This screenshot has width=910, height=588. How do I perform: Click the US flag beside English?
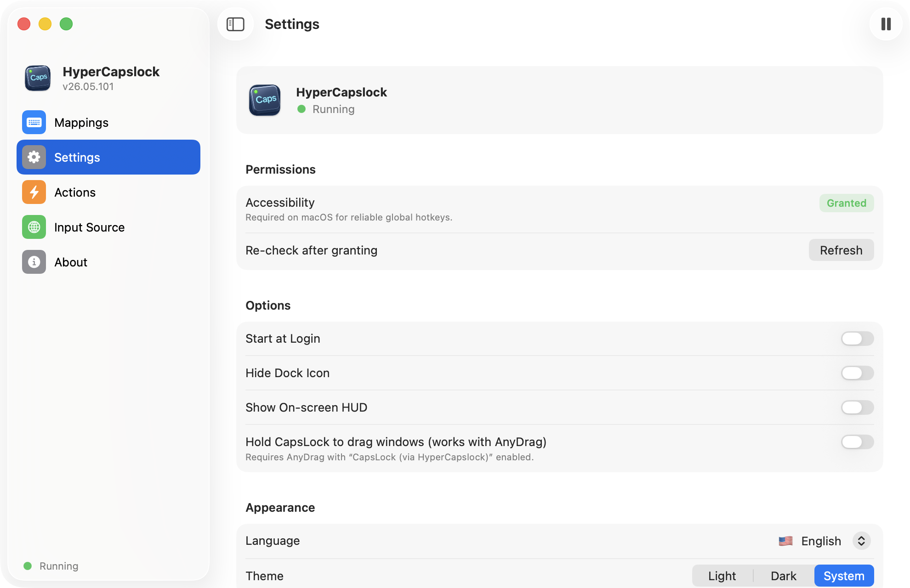click(785, 541)
